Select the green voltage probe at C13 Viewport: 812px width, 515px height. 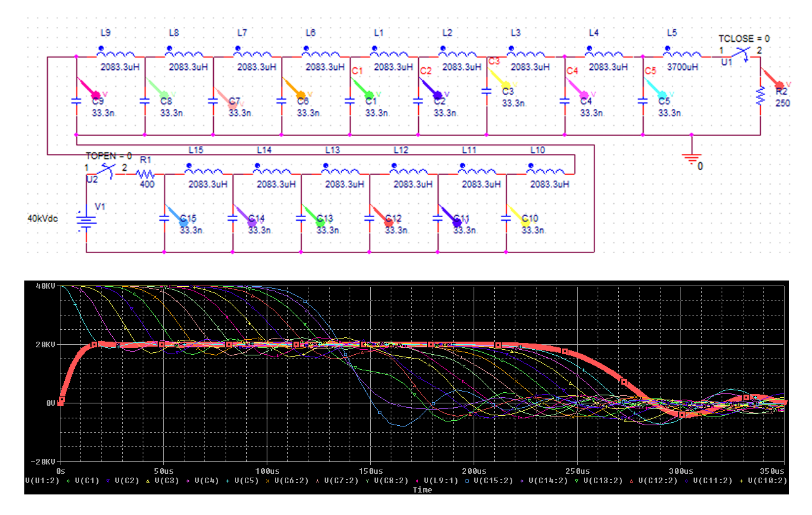point(313,214)
